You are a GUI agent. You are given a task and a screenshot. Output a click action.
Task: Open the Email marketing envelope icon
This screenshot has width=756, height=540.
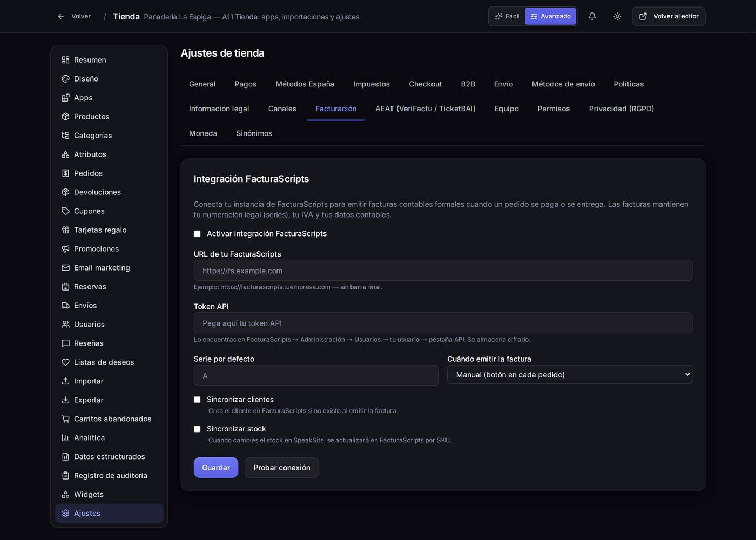coord(65,268)
